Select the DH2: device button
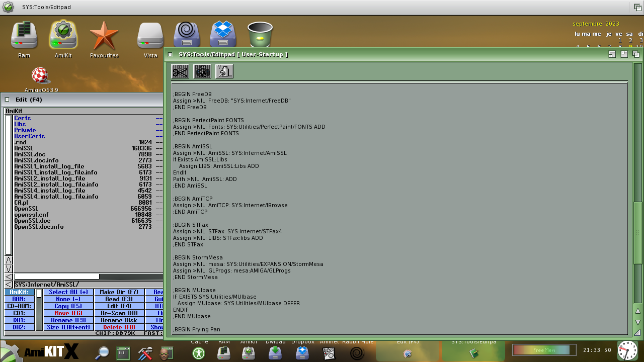Image resolution: width=644 pixels, height=362 pixels. coord(20,327)
